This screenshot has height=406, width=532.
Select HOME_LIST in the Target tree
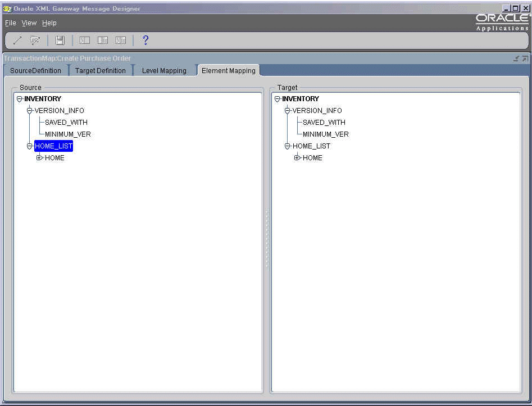[x=311, y=146]
